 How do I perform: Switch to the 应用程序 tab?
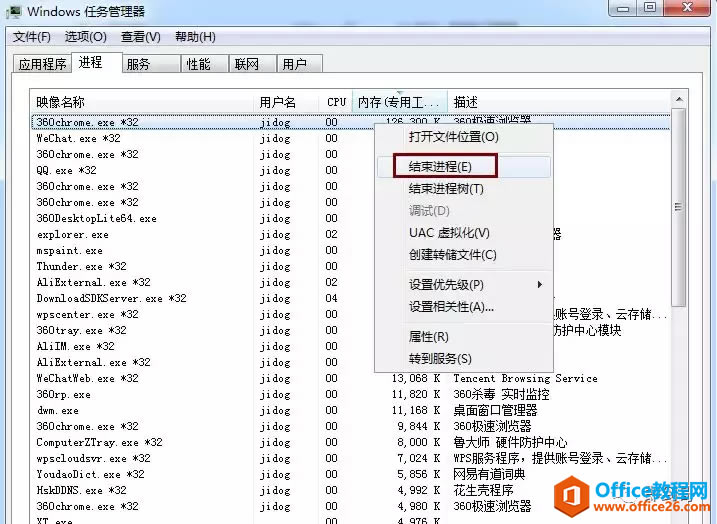[x=43, y=64]
